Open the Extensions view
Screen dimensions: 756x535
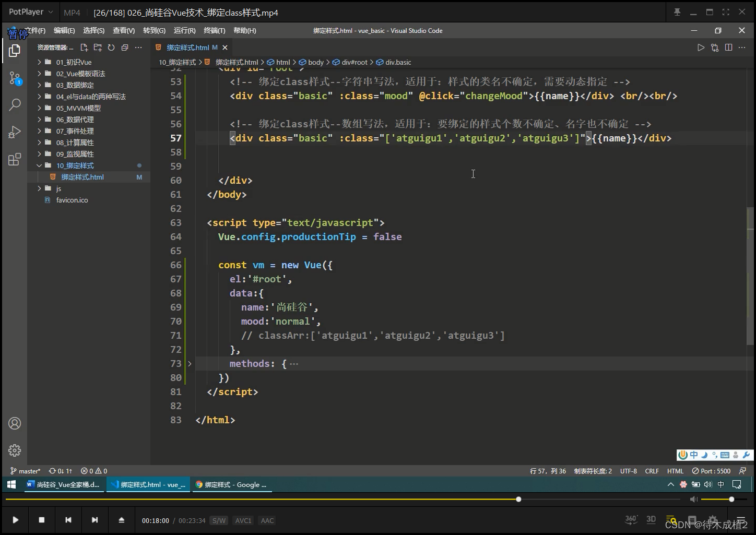[15, 159]
